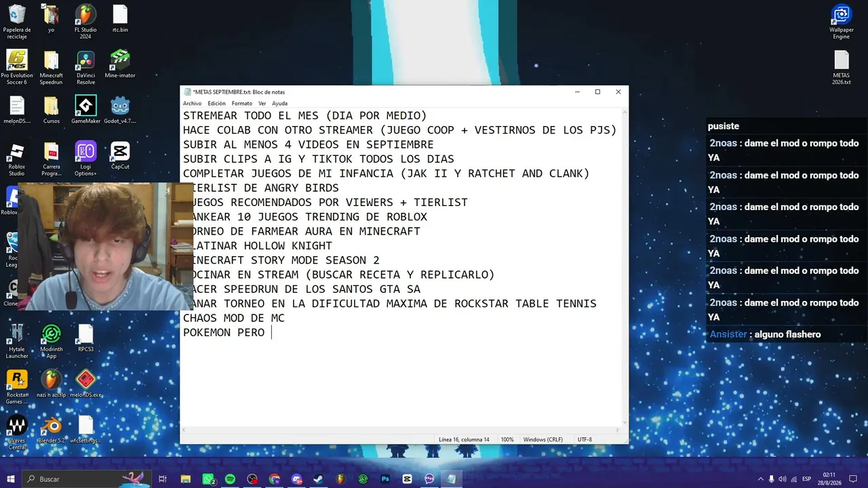Select the DaVinci Resolve desktop shortcut
Screen dimensions: 868x488
tap(85, 67)
